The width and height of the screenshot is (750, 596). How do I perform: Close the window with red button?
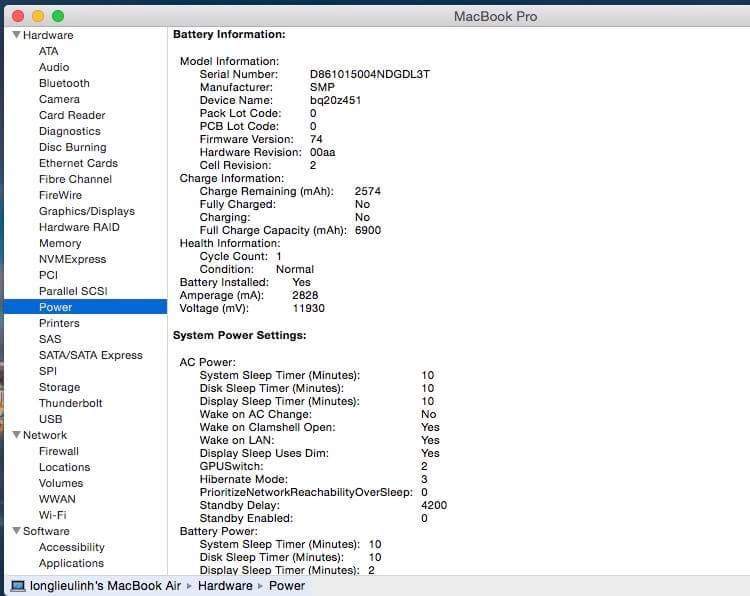pyautogui.click(x=18, y=16)
